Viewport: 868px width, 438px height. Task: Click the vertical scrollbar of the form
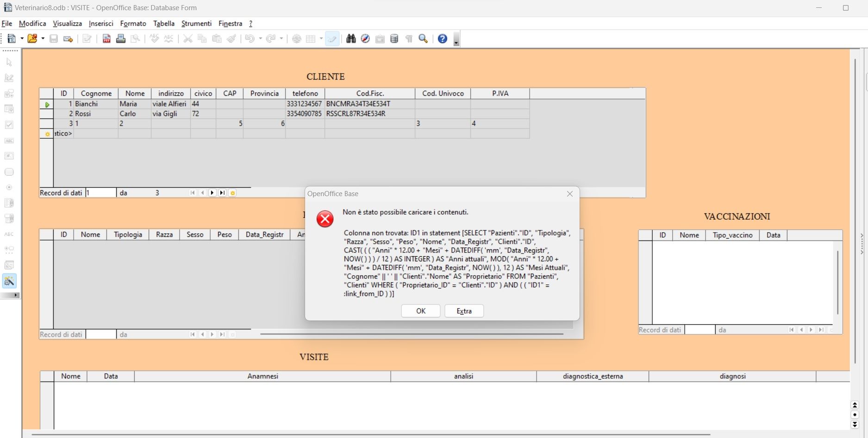(855, 210)
